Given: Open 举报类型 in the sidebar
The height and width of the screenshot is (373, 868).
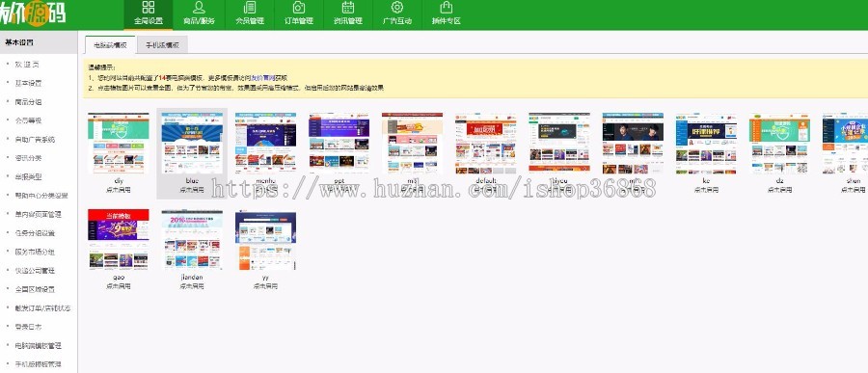Looking at the screenshot, I should [x=28, y=177].
